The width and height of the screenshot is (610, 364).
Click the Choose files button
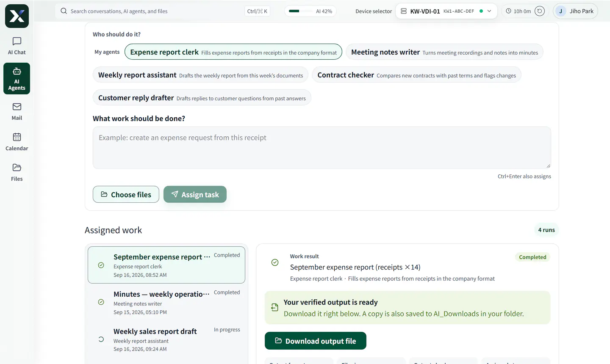click(126, 194)
